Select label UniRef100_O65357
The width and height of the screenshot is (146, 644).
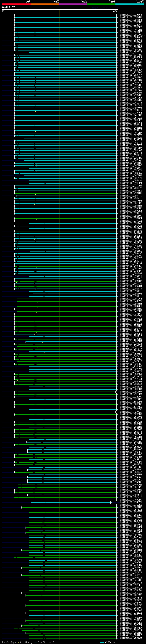click(x=131, y=70)
